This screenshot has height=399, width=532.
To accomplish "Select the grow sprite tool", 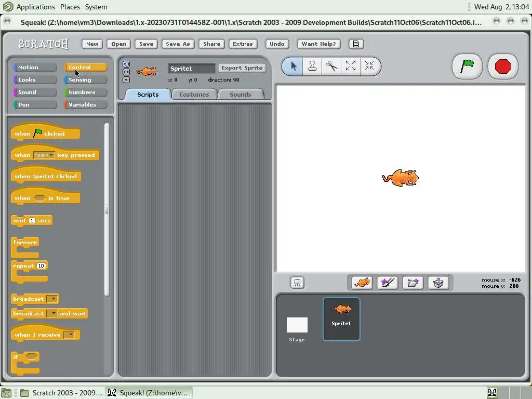I will click(x=351, y=66).
